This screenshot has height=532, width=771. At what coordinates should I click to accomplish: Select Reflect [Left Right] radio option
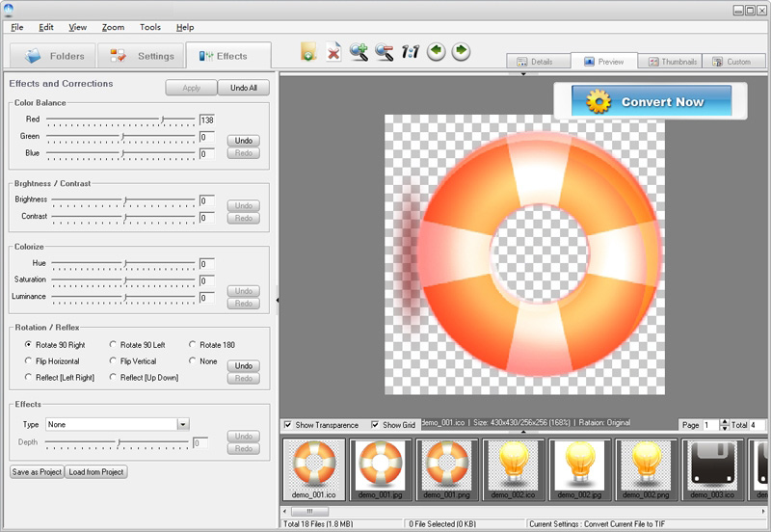click(x=28, y=377)
